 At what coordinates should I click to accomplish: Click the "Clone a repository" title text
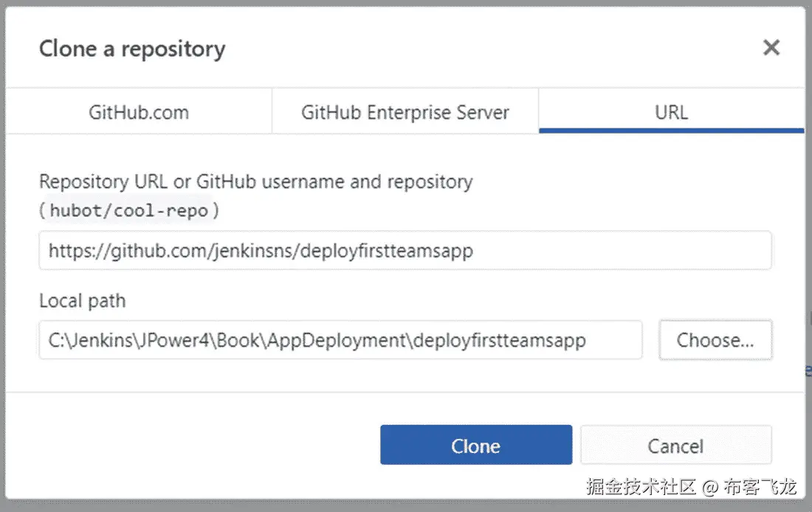pyautogui.click(x=132, y=49)
